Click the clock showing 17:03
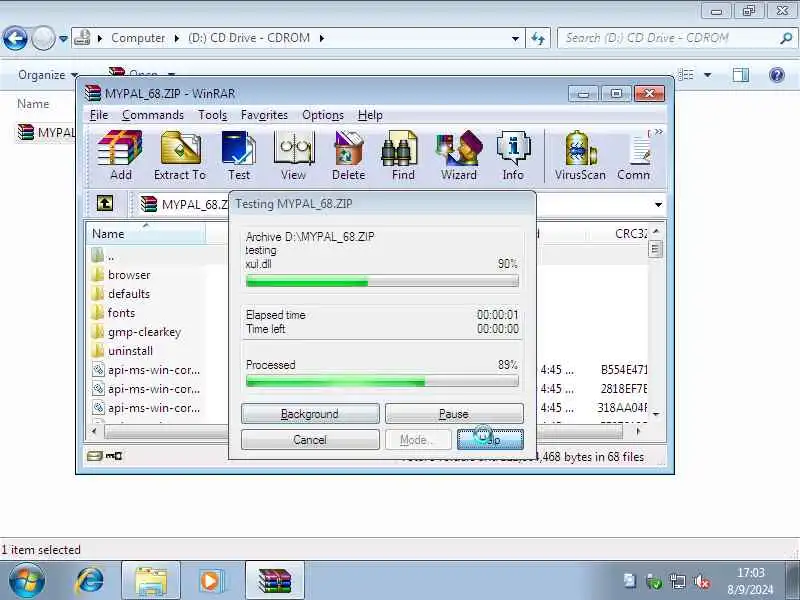This screenshot has width=800, height=600. point(751,572)
